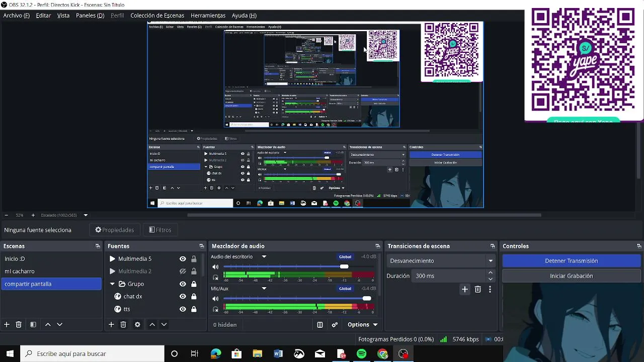644x362 pixels.
Task: Open the Paneles menu
Action: (x=90, y=16)
